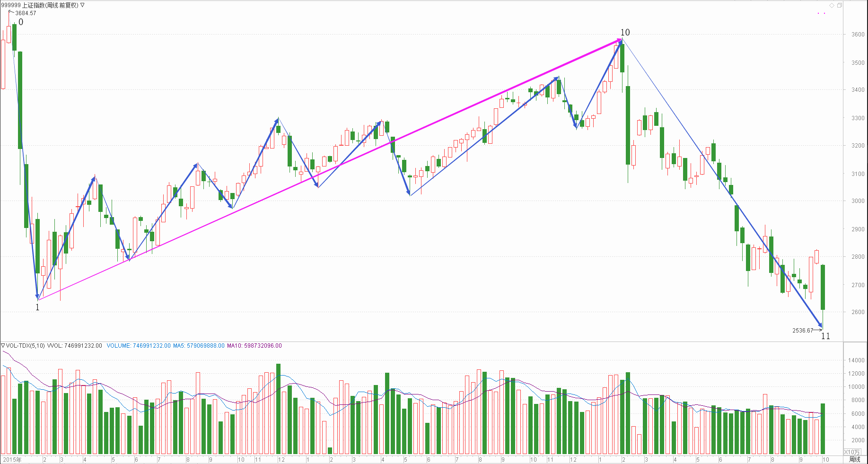Click wave label 10 at the peak
This screenshot has width=868, height=464.
625,33
